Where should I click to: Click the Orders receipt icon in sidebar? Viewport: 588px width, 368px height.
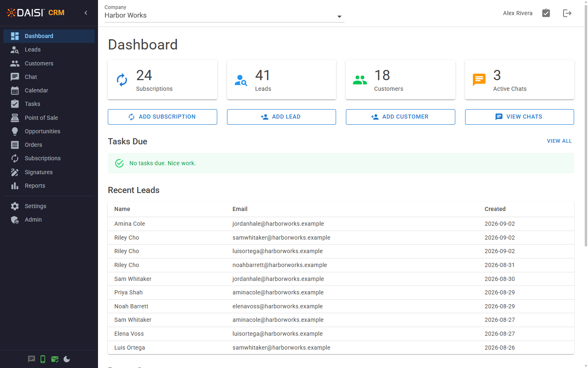pos(15,145)
